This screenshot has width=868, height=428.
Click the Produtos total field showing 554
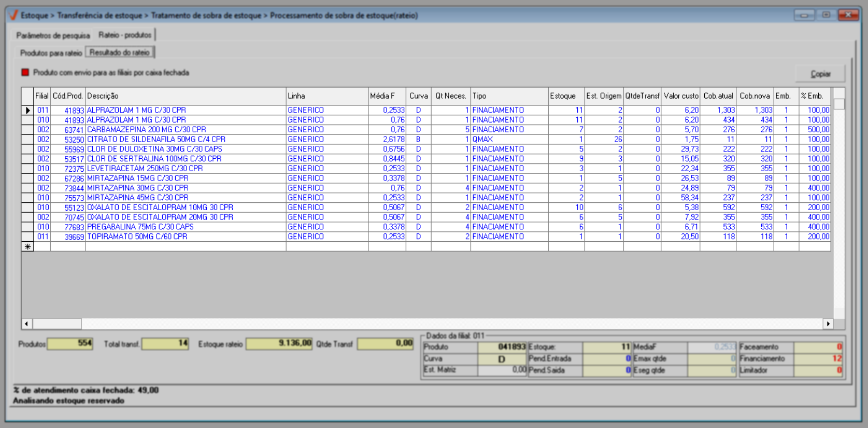tap(70, 343)
